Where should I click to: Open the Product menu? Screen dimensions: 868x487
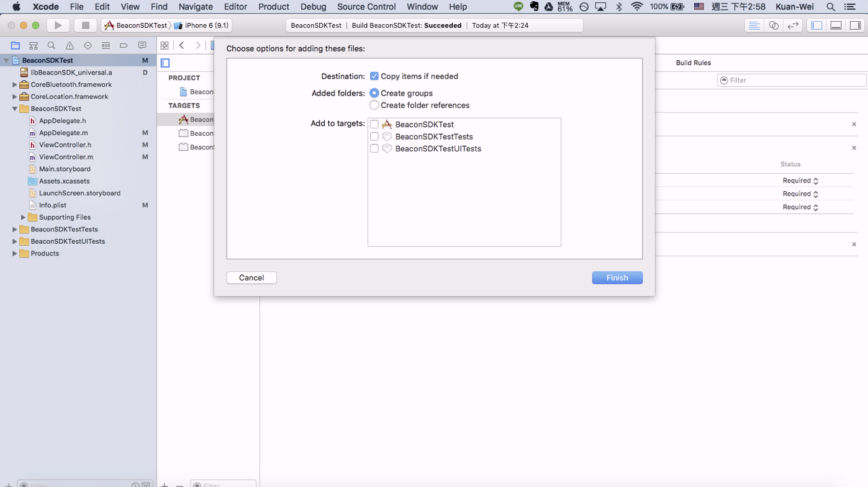tap(274, 7)
